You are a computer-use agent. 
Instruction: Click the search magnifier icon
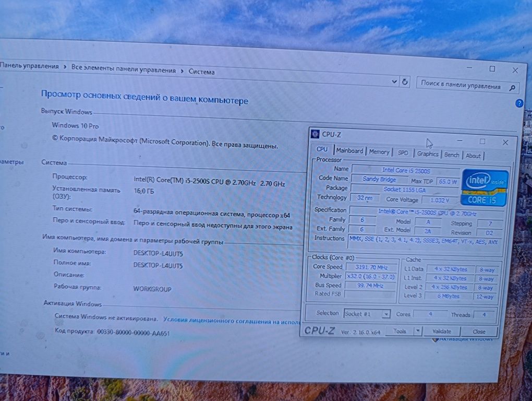tap(512, 88)
